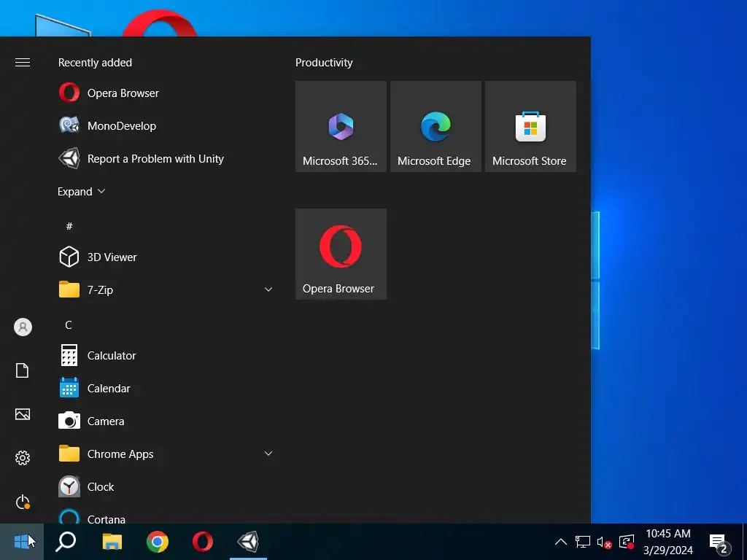
Task: Click the tray icon beside the clock
Action: (x=627, y=542)
